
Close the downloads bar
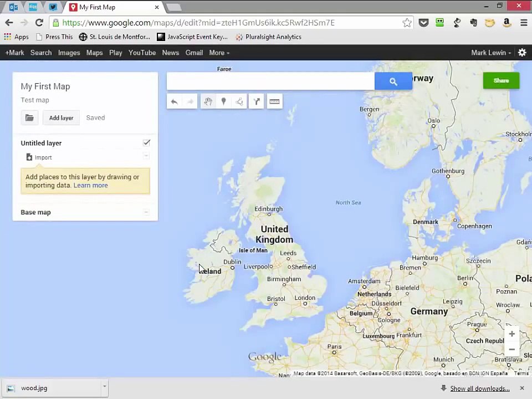(x=522, y=388)
